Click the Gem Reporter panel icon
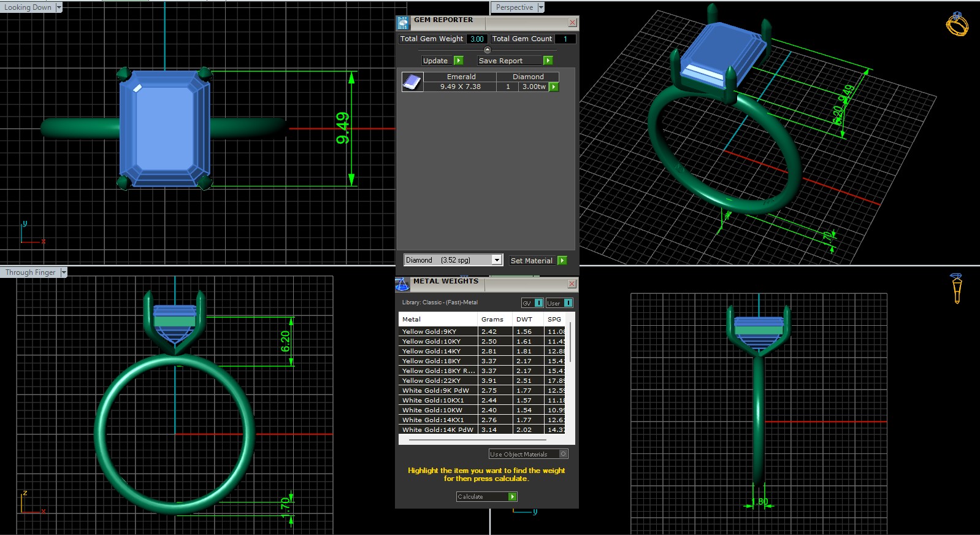This screenshot has height=535, width=980. pos(403,23)
